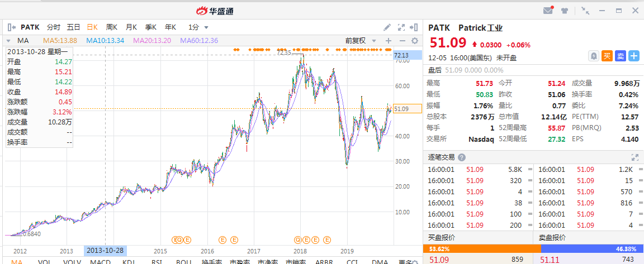Image resolution: width=644 pixels, height=264 pixels.
Task: Click the blue 46.38% sell-side ratio bar
Action: click(592, 249)
